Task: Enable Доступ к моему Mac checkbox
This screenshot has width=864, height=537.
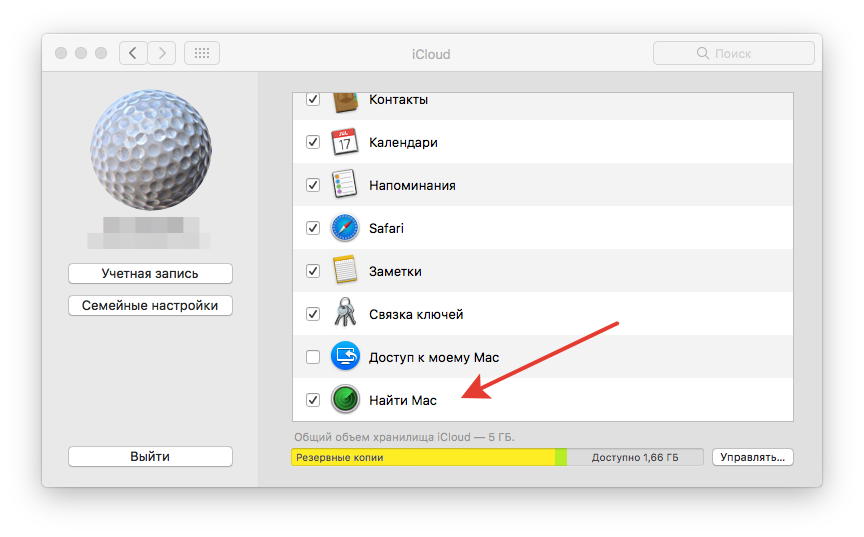Action: point(313,357)
